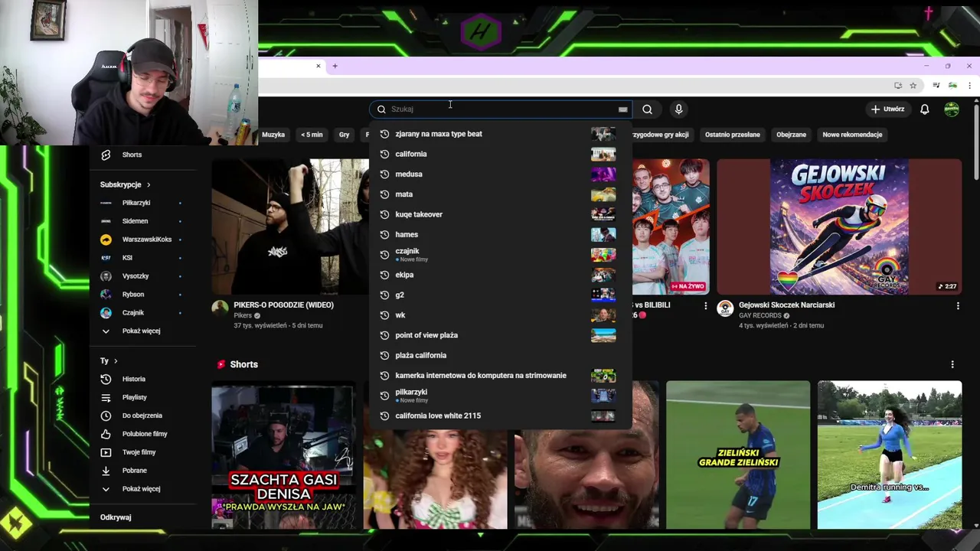
Task: Click the Utwórz create button
Action: (x=887, y=109)
